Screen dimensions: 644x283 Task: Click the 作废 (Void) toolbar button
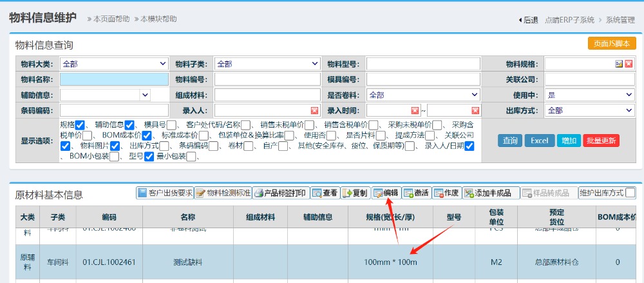[x=446, y=193]
